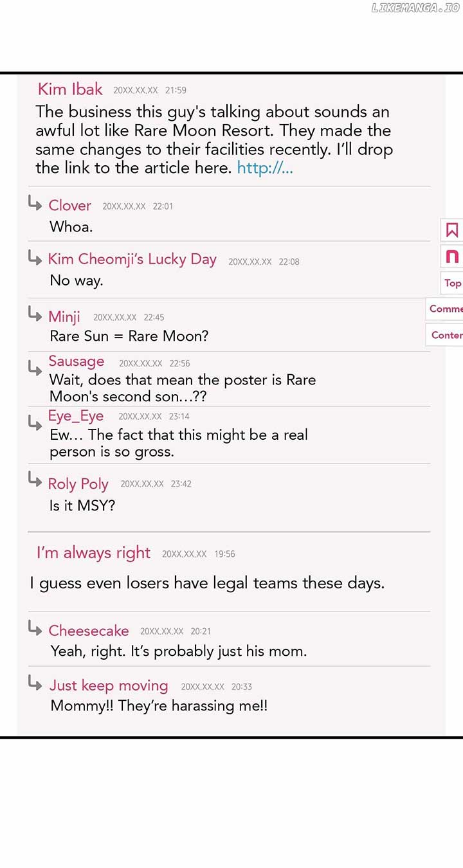Click the reply arrow beside Sausage's reply
Screen dimensions: 463x868
[x=35, y=367]
